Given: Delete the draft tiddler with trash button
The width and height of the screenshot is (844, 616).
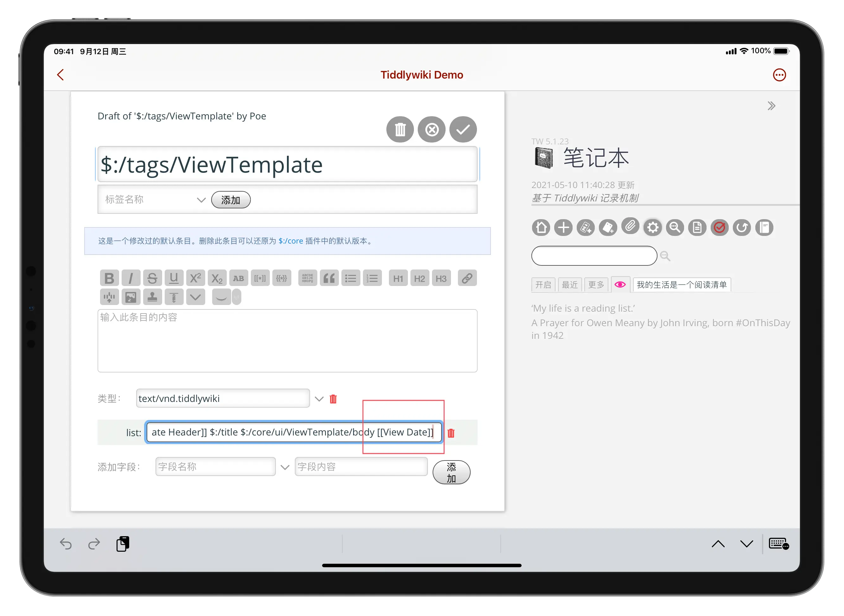Looking at the screenshot, I should coord(400,130).
